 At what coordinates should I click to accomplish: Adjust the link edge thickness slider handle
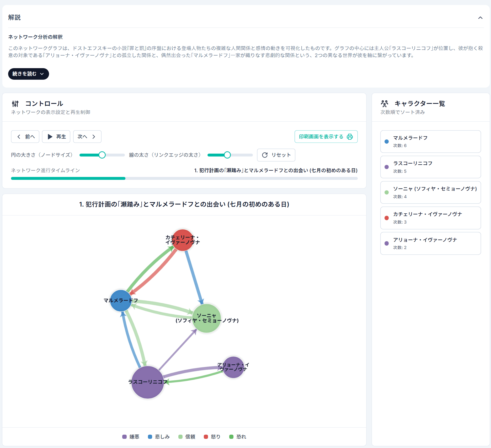(x=227, y=155)
